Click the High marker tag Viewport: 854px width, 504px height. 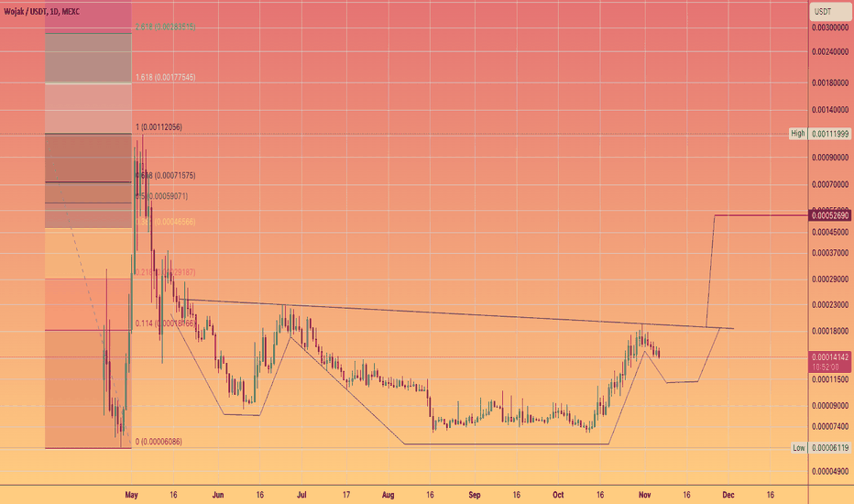[x=797, y=134]
